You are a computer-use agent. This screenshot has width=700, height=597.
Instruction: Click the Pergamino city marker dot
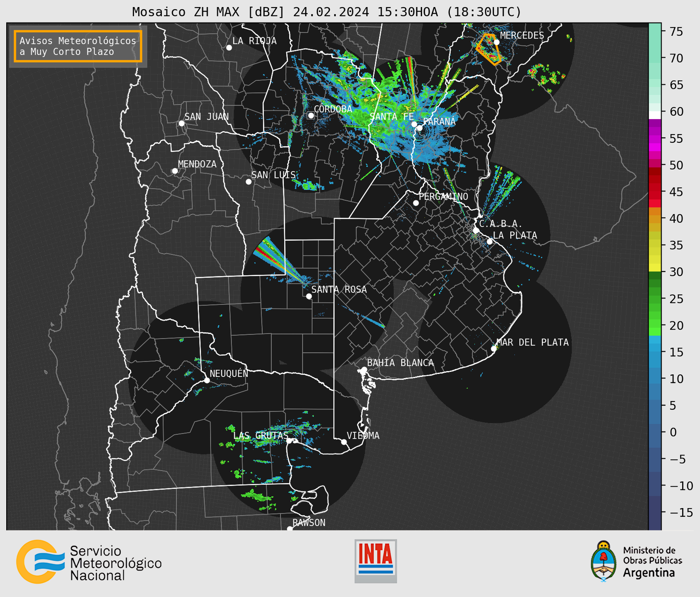pyautogui.click(x=416, y=203)
